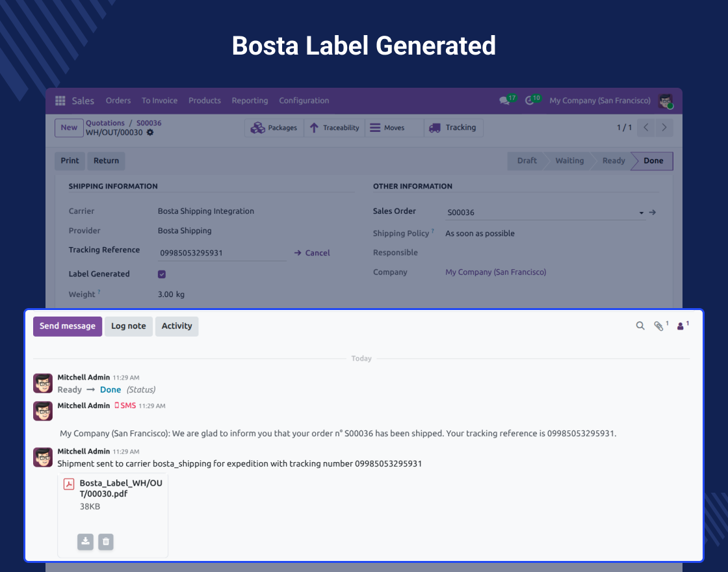The width and height of the screenshot is (728, 572).
Task: Search messages with the magnifier icon
Action: point(640,326)
